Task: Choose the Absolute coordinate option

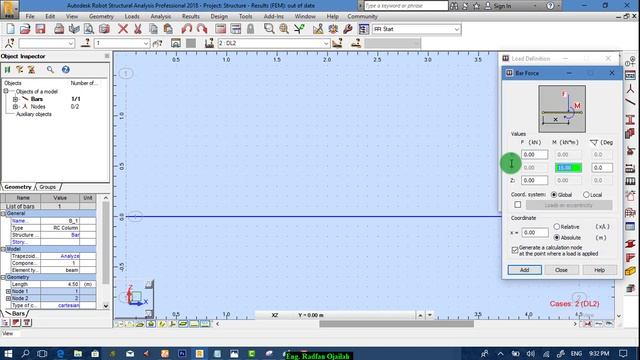Action: point(557,238)
